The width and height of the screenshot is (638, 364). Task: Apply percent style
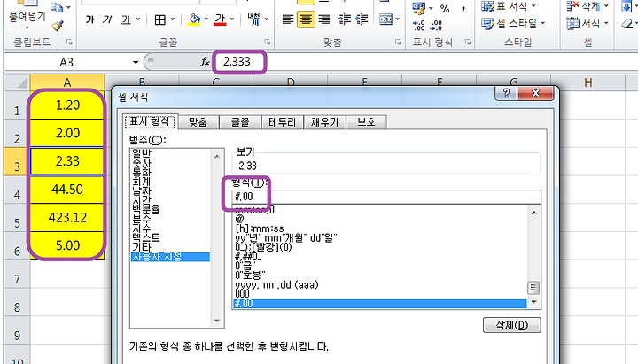click(x=445, y=9)
